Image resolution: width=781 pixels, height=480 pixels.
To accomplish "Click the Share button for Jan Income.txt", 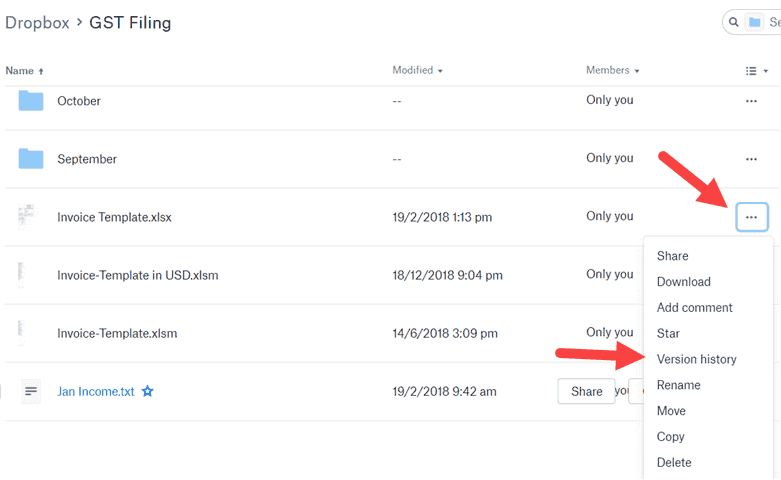I will click(x=586, y=392).
